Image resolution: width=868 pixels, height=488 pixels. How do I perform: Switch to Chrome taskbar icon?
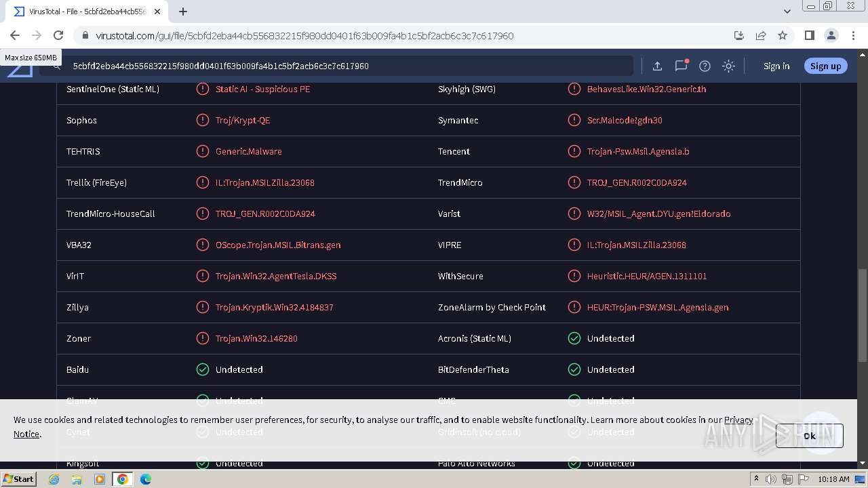(123, 479)
